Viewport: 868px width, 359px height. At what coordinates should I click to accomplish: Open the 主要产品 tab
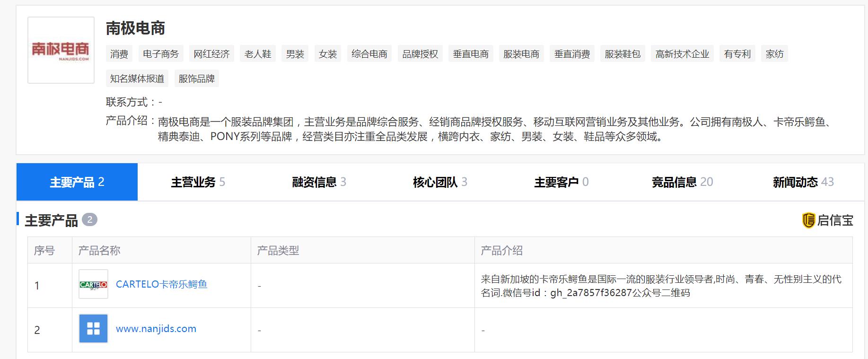click(x=77, y=182)
